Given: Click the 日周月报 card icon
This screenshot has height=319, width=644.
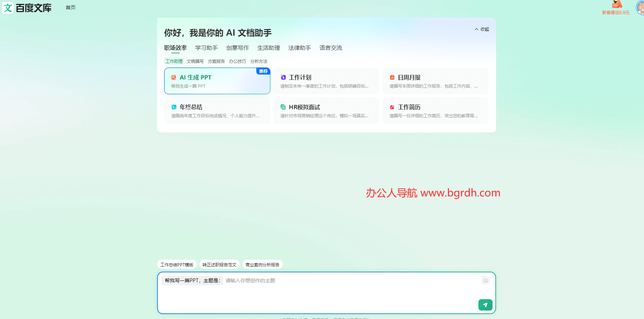Looking at the screenshot, I should (x=392, y=77).
